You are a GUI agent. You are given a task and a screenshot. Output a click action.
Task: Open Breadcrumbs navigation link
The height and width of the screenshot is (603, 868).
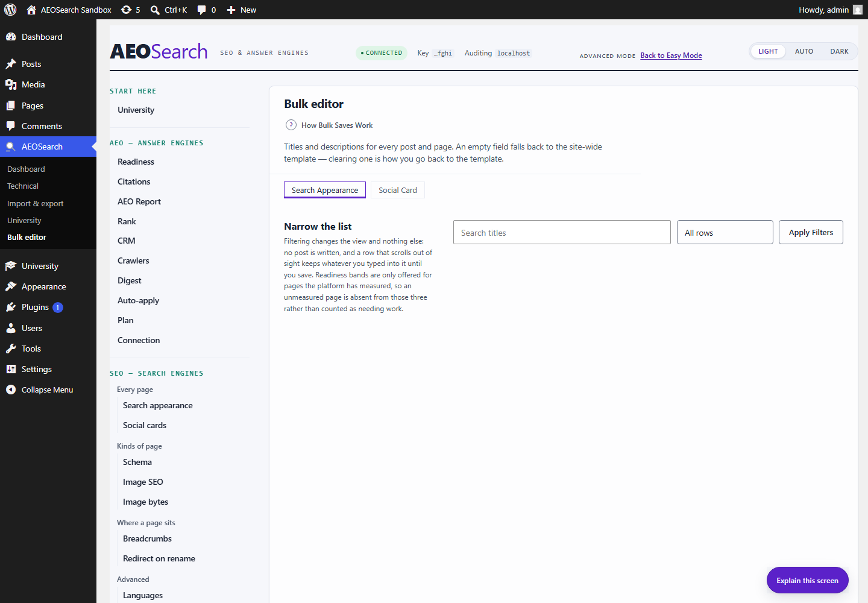[147, 538]
